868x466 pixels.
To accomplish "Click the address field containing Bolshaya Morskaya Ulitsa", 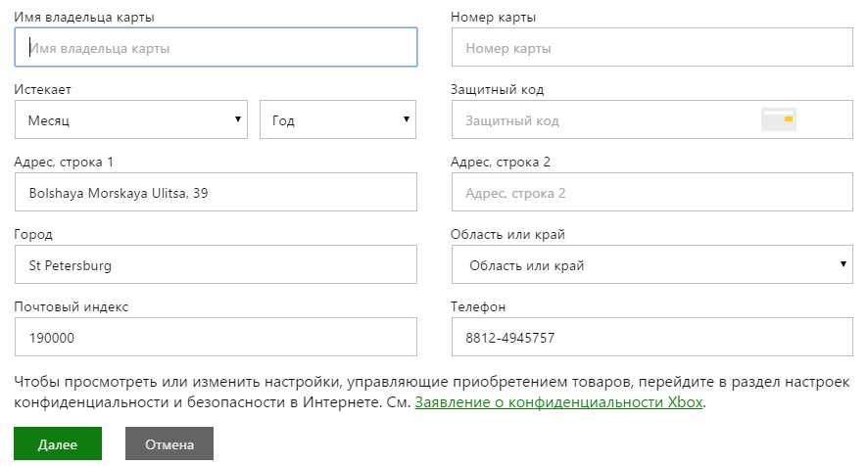I will pos(216,193).
